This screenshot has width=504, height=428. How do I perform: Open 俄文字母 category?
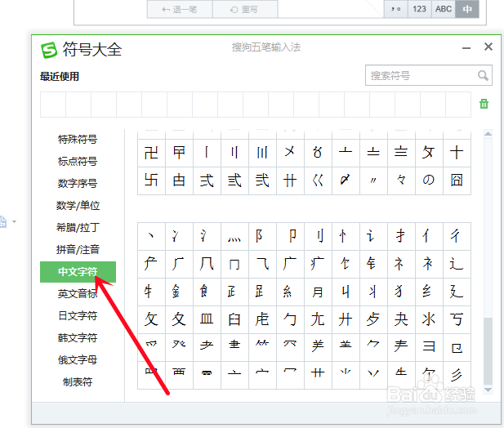78,360
